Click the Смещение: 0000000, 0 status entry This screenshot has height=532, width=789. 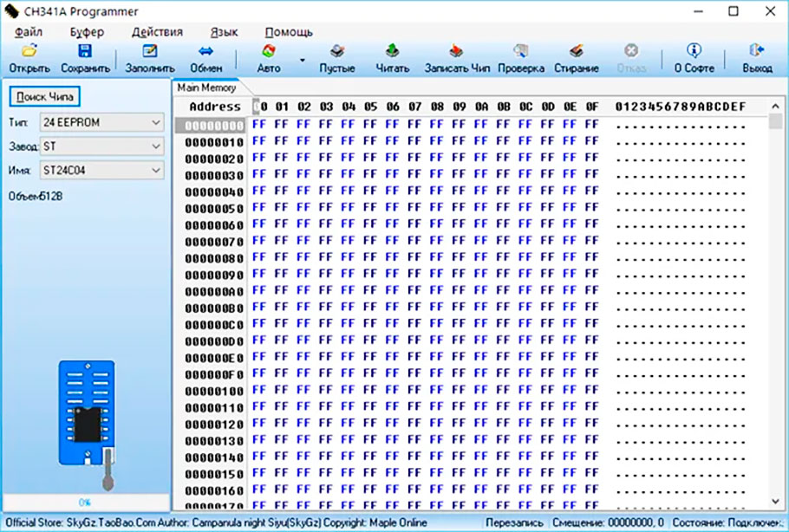[x=608, y=523]
